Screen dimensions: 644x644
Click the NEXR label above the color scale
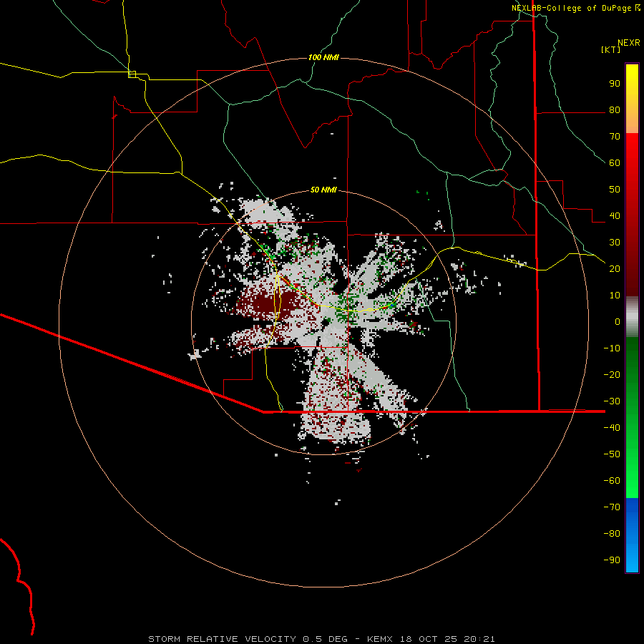coord(629,43)
